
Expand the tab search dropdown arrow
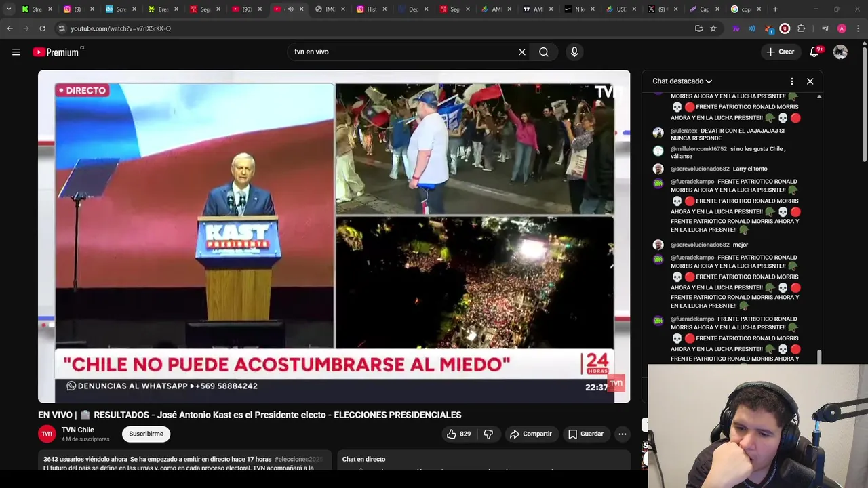tap(9, 9)
